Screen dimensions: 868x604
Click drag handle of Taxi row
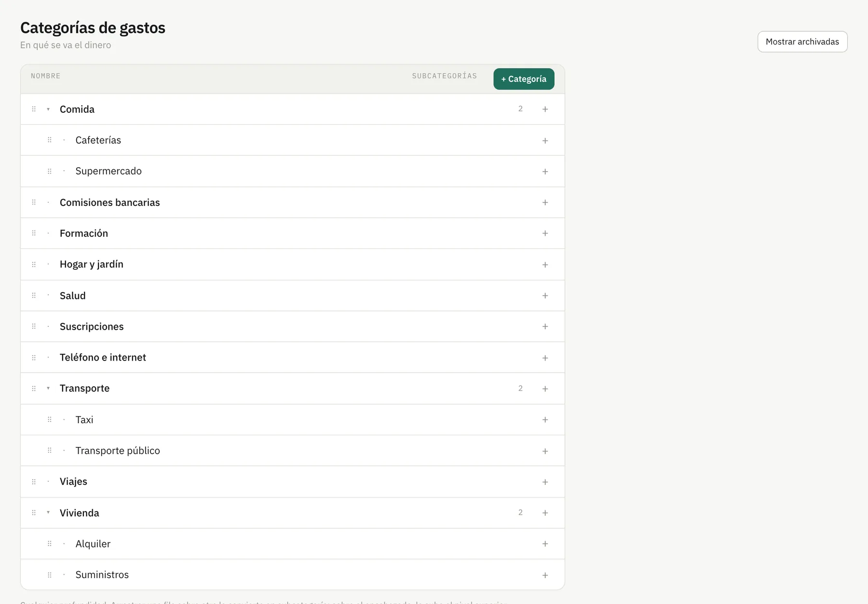[49, 419]
